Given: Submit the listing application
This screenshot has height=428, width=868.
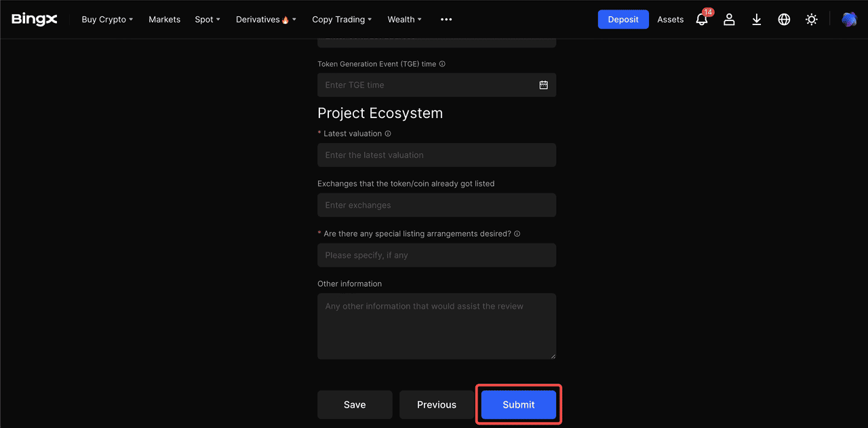Looking at the screenshot, I should click(x=518, y=405).
